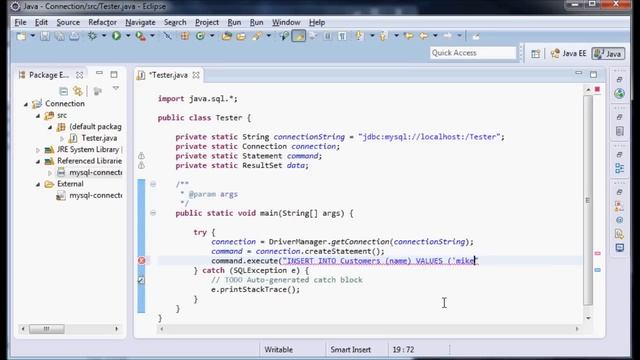This screenshot has height=360, width=640.
Task: Click Smart Insert in status bar
Action: (351, 350)
